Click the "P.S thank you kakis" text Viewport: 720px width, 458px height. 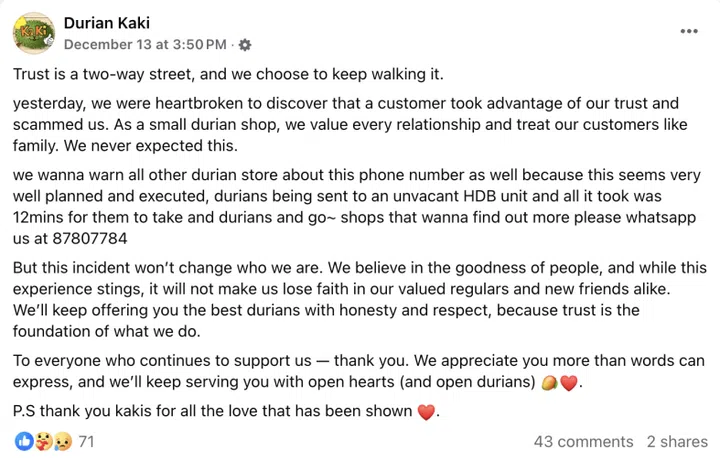212,411
